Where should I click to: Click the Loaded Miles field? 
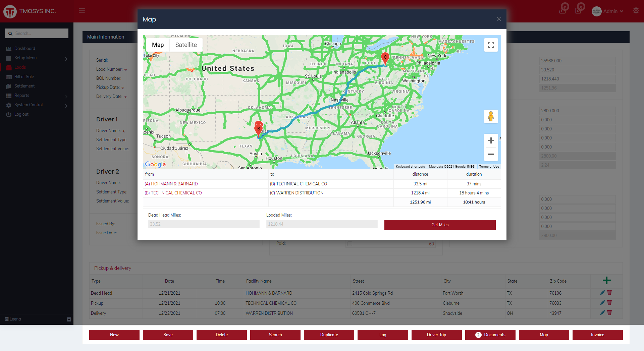[322, 224]
